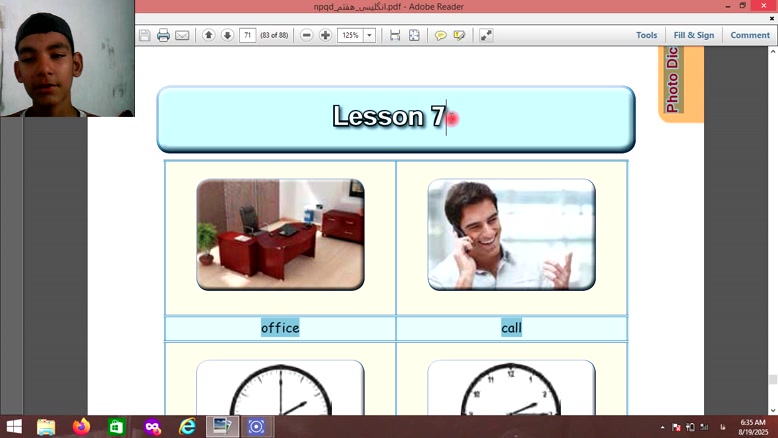Click the zoom percentage field showing 125%
This screenshot has height=438, width=778.
[350, 35]
